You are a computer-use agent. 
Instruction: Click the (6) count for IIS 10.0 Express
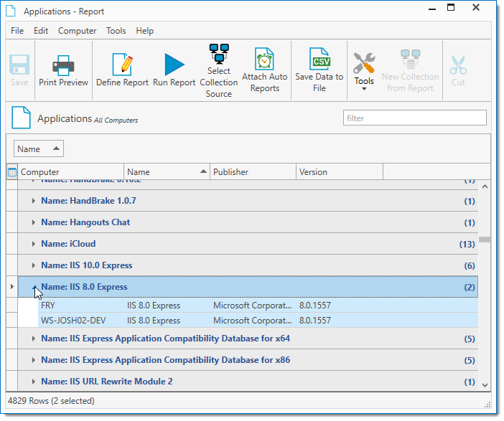click(470, 266)
